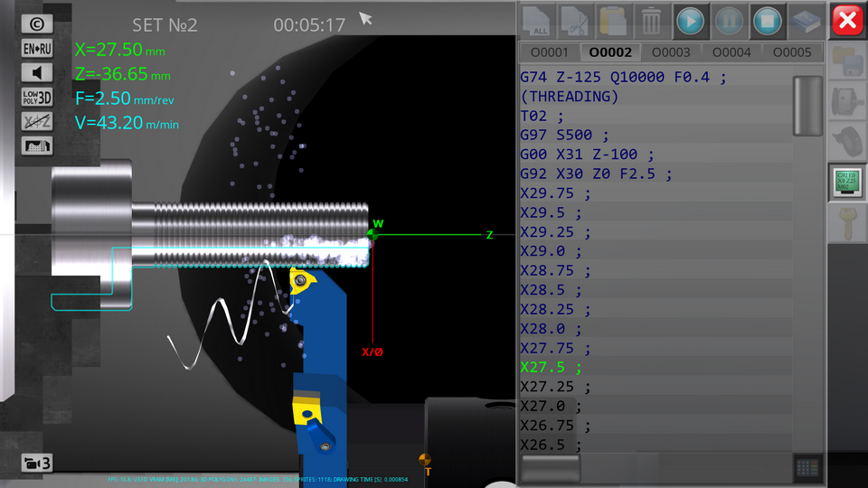868x488 pixels.
Task: Open the help book icon
Action: [x=806, y=20]
